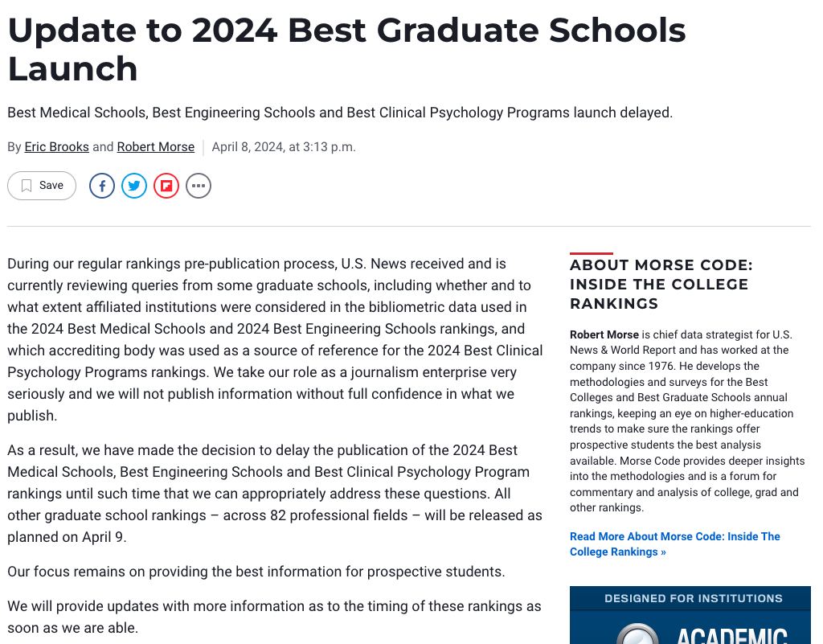823x644 pixels.
Task: Tweet the article via the Twitter icon
Action: tap(134, 186)
